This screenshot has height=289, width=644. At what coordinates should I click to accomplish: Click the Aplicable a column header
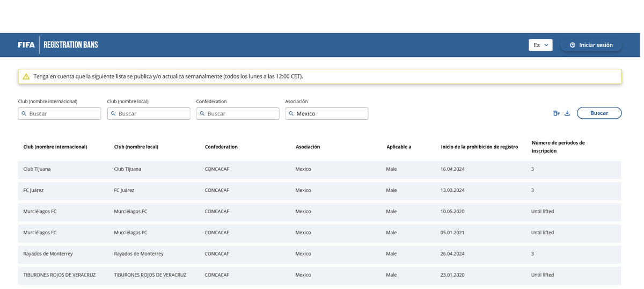399,147
